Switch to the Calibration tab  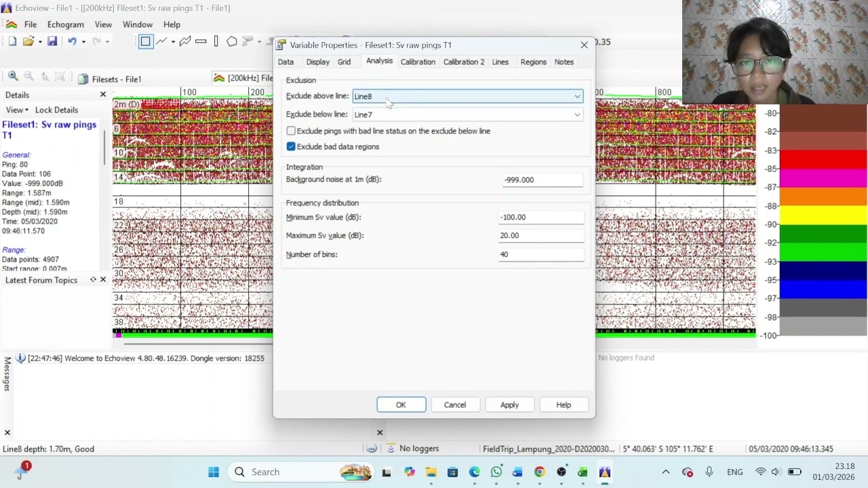click(x=418, y=62)
